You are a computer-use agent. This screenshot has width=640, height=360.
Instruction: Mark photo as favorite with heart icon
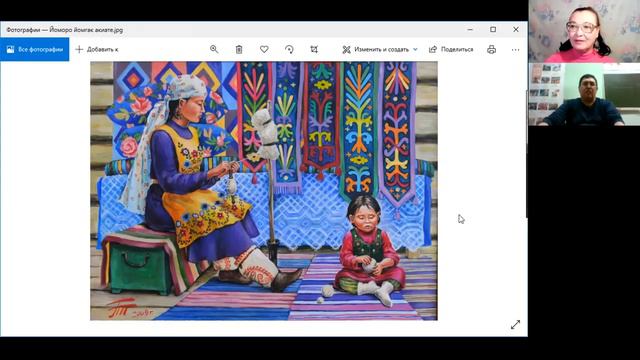(264, 49)
